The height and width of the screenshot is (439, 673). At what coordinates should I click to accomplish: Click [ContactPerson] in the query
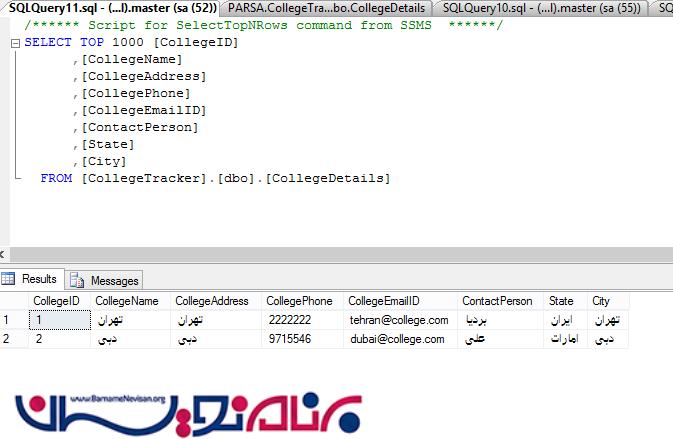click(x=140, y=127)
